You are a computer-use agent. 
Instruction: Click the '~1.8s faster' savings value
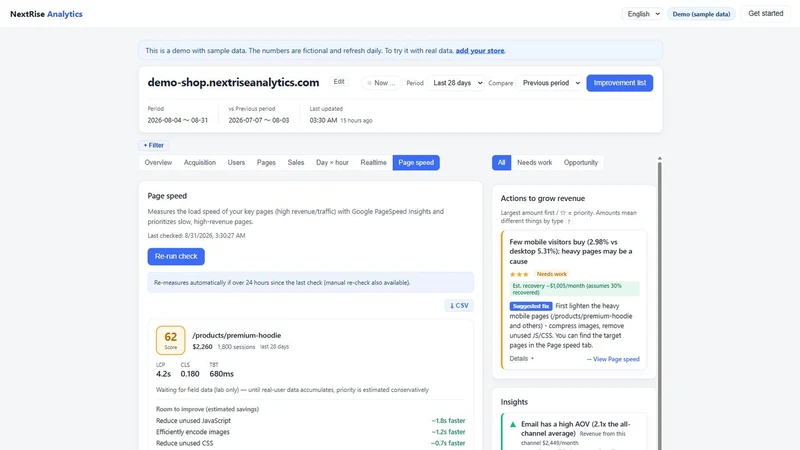(x=448, y=421)
